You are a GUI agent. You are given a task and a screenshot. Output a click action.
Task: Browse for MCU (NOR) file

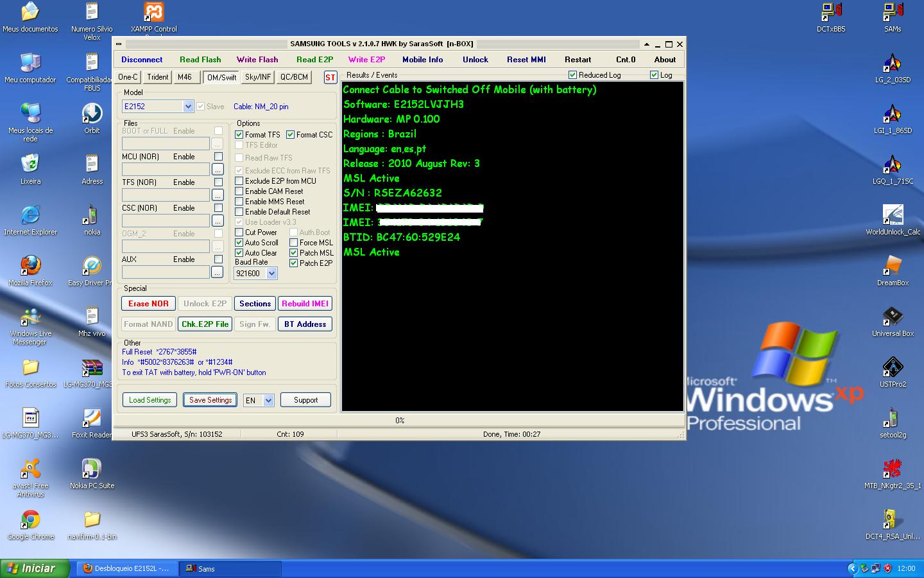(x=218, y=170)
